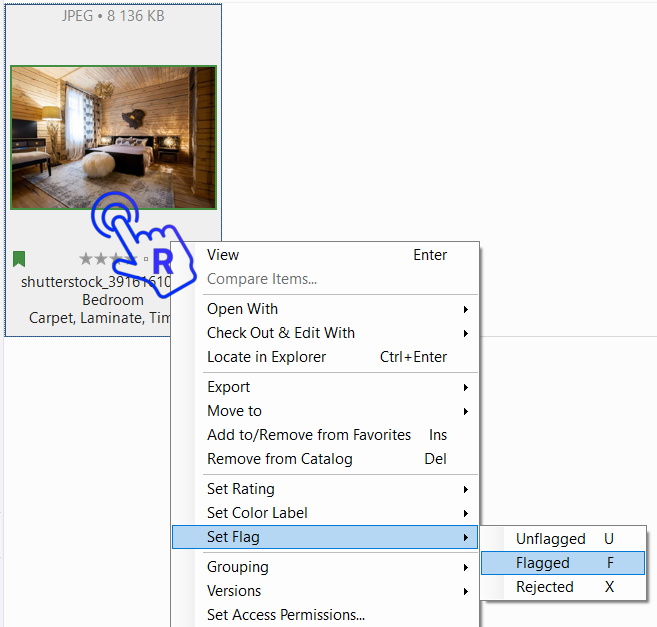Screen dimensions: 657x627
Task: Expand Check Out & Edit With submenu
Action: pos(281,333)
